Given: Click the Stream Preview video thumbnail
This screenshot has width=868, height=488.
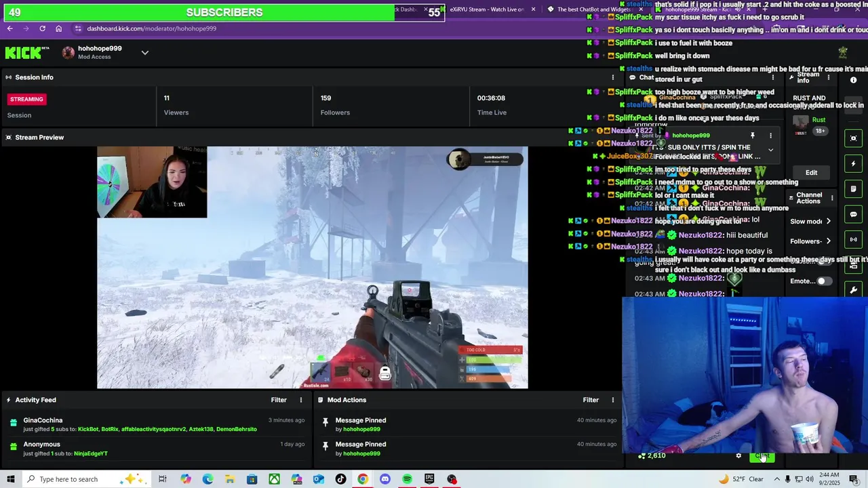Looking at the screenshot, I should (x=312, y=268).
